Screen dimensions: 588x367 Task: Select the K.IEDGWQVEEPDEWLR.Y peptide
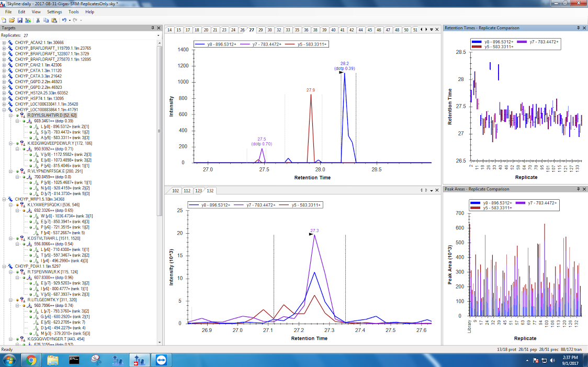click(x=52, y=143)
